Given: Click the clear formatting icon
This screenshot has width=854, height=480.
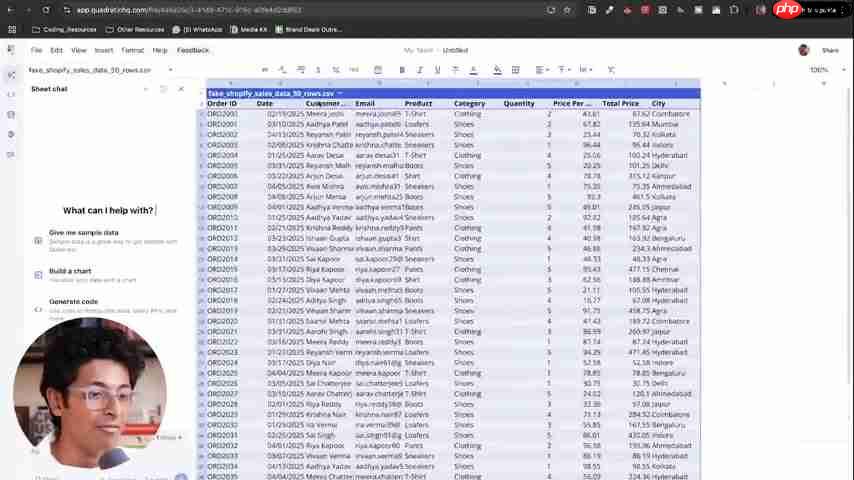Looking at the screenshot, I should (x=611, y=70).
